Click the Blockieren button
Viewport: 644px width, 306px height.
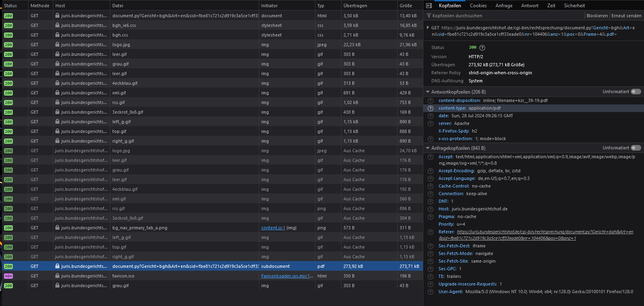[597, 16]
